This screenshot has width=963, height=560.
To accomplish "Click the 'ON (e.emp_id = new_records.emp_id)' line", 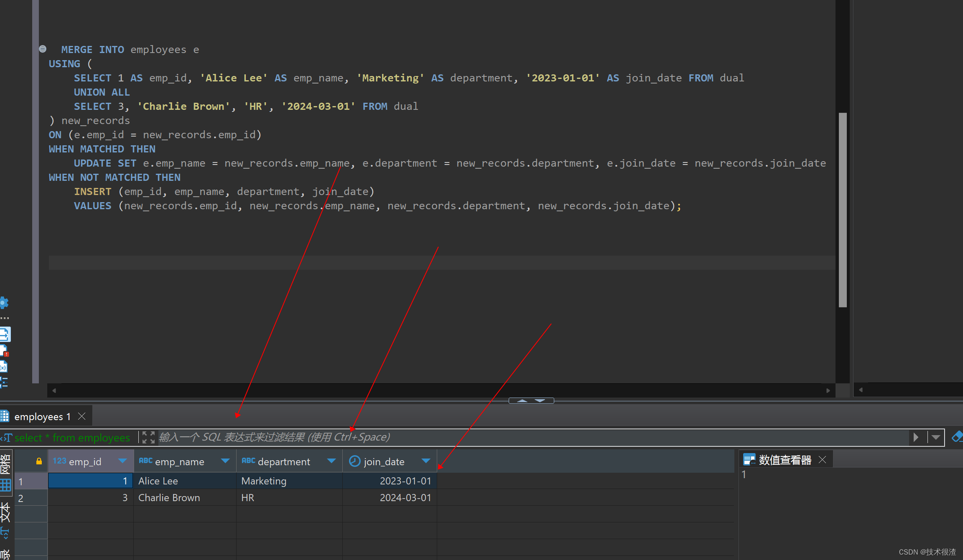I will pos(155,134).
